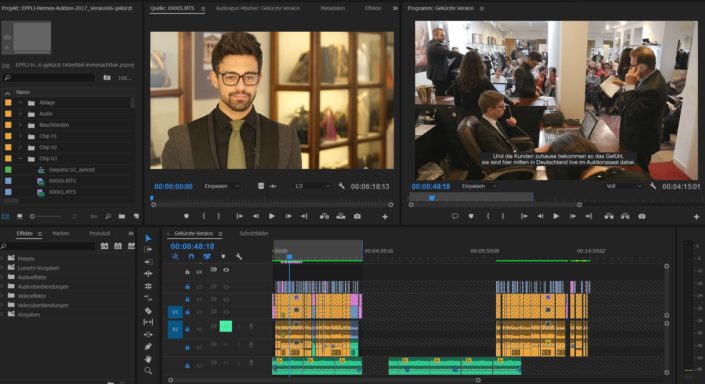Click Insert button in the Source monitor

pyautogui.click(x=324, y=216)
